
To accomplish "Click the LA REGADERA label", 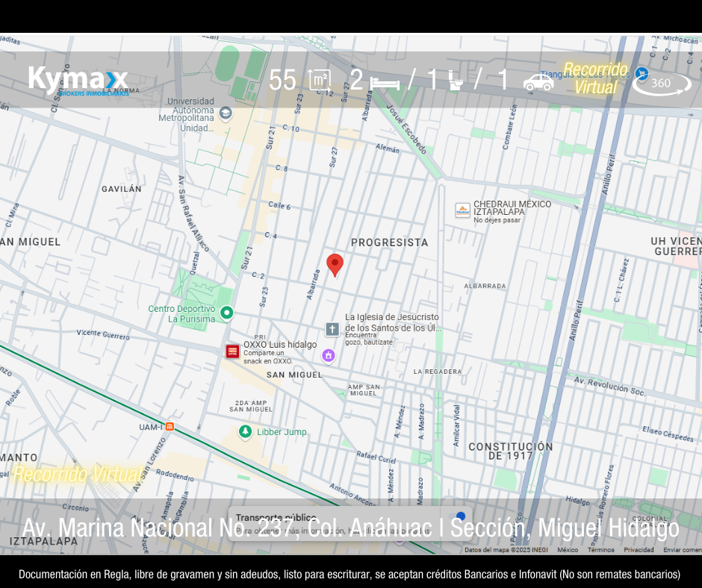I will (438, 372).
